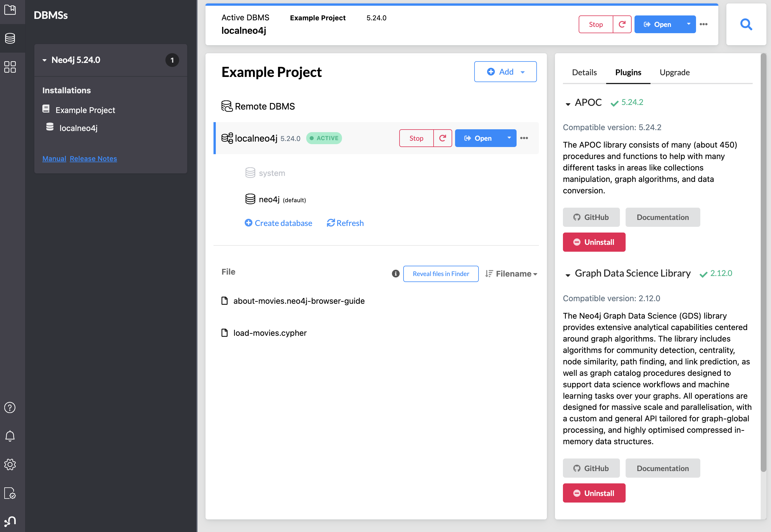
Task: Open the Help question mark icon
Action: (x=10, y=407)
